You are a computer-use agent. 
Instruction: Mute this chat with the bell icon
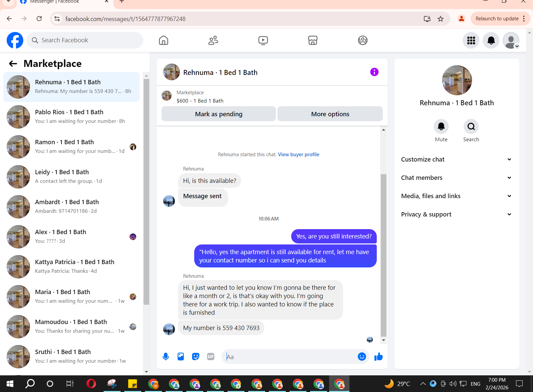coord(441,126)
